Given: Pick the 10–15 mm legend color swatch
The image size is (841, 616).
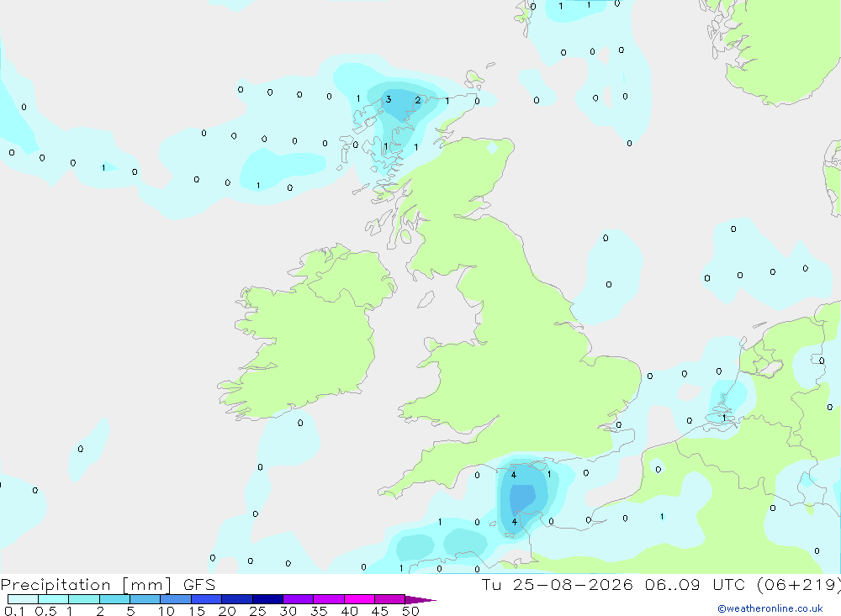Looking at the screenshot, I should [x=176, y=599].
